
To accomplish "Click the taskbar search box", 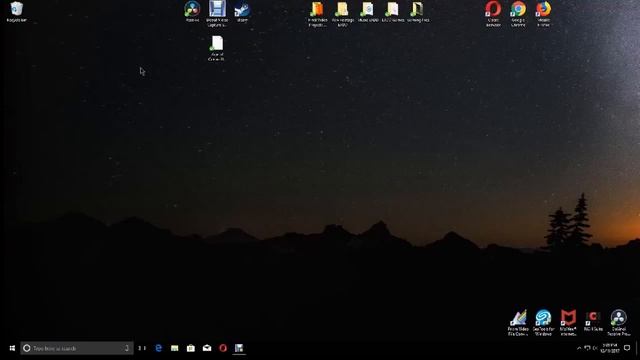I will coord(77,348).
